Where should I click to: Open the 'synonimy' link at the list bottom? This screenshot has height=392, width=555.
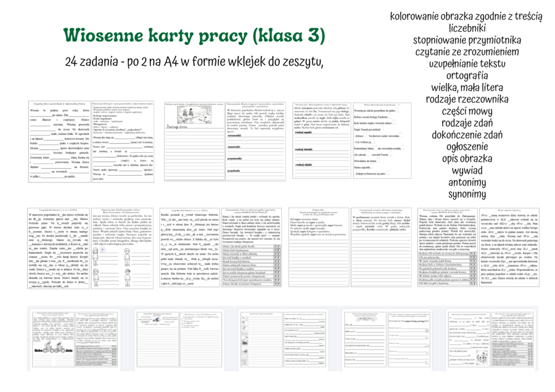[x=467, y=194]
